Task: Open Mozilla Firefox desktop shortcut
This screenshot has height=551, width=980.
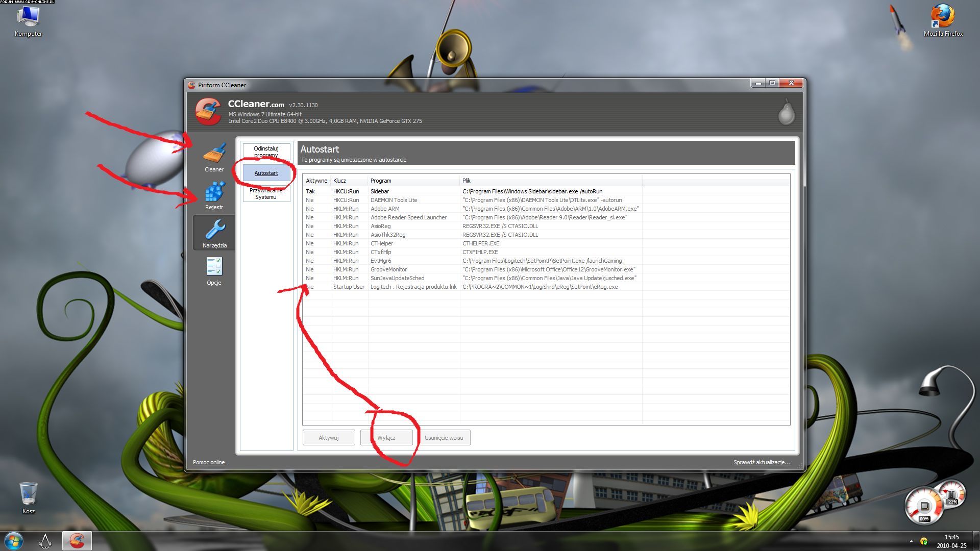Action: coord(943,21)
